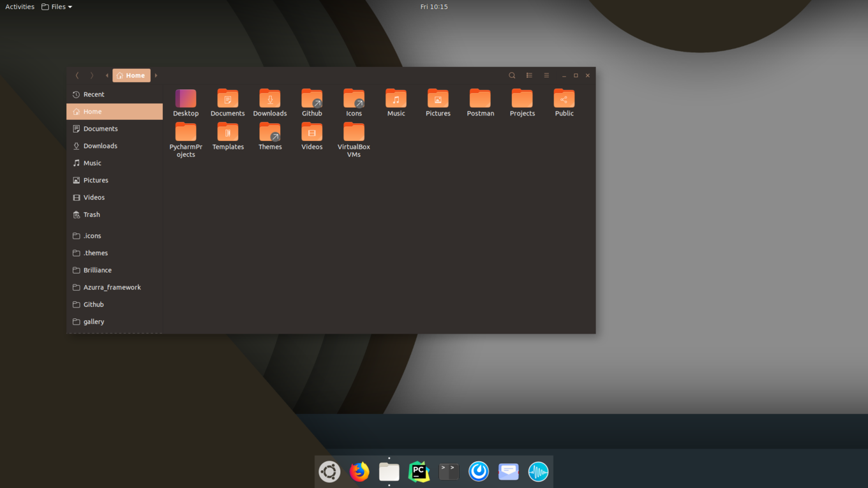Image resolution: width=868 pixels, height=488 pixels.
Task: Open the Templates folder
Action: point(228,132)
